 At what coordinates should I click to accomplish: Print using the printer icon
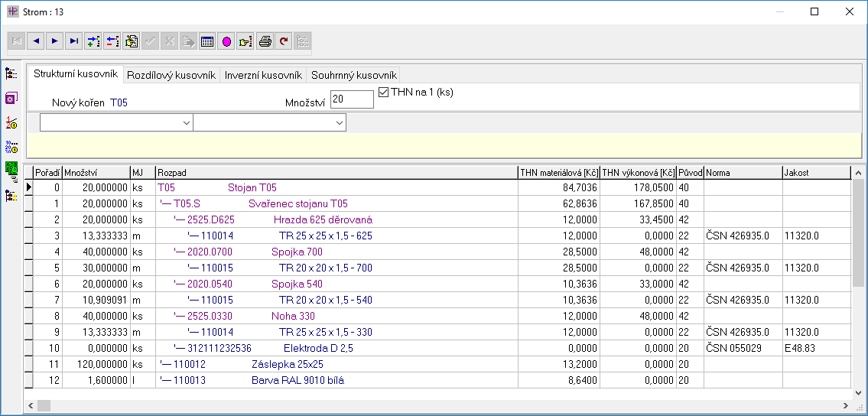265,41
